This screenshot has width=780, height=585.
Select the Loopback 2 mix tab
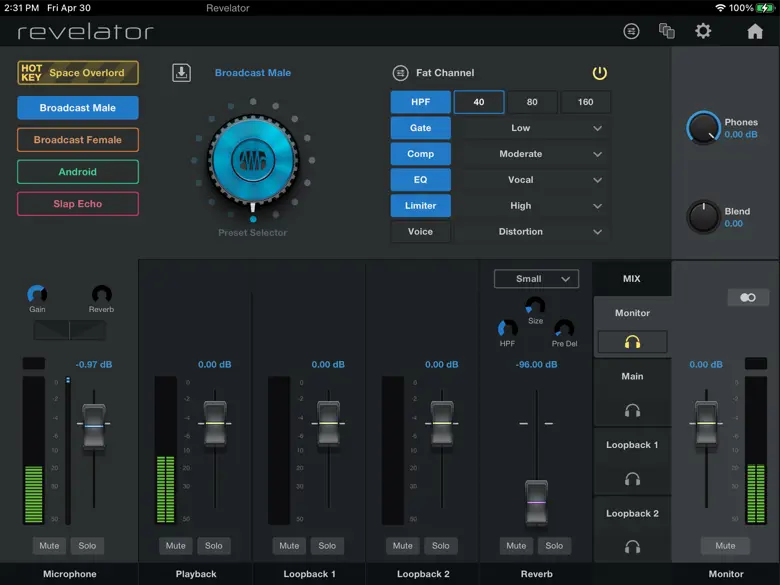[632, 514]
